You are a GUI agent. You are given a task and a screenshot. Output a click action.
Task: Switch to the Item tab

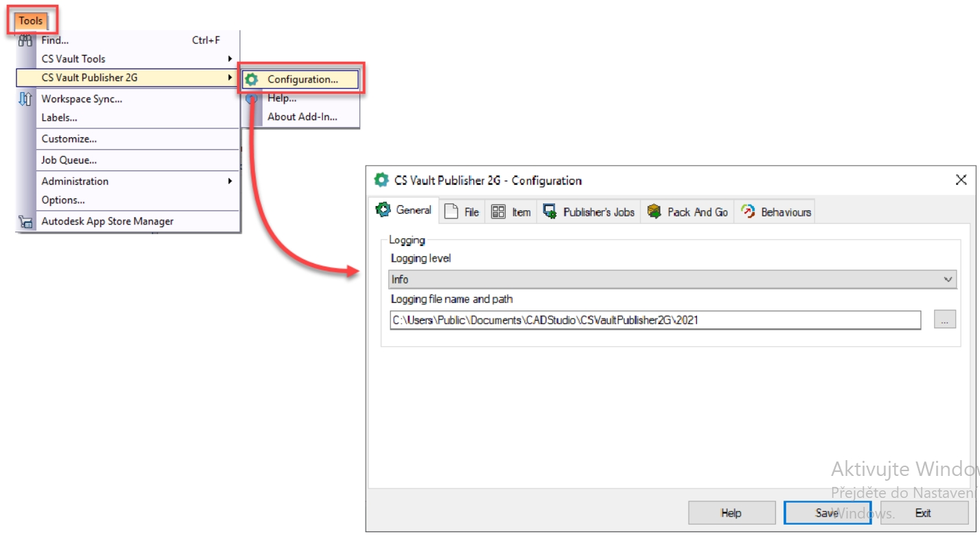(x=511, y=212)
